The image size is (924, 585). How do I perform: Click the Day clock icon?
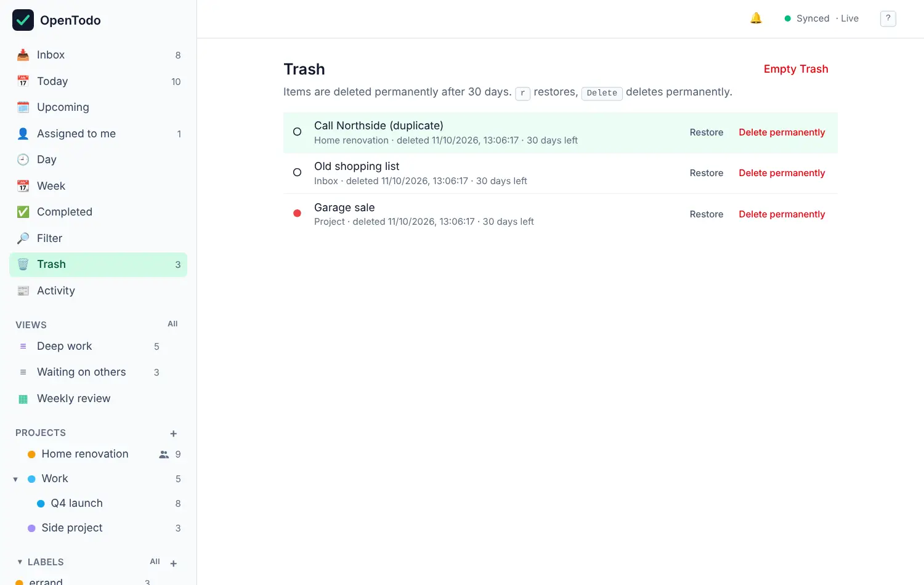point(23,159)
